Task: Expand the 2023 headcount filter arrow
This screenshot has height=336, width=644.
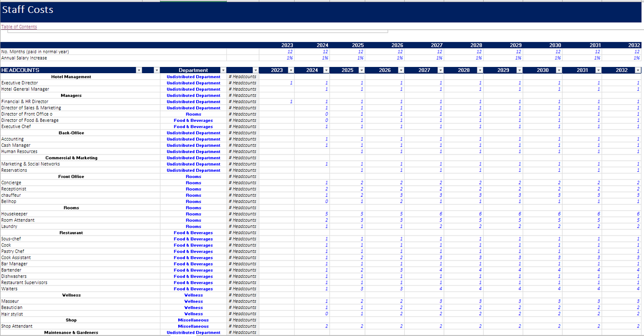Action: click(291, 71)
